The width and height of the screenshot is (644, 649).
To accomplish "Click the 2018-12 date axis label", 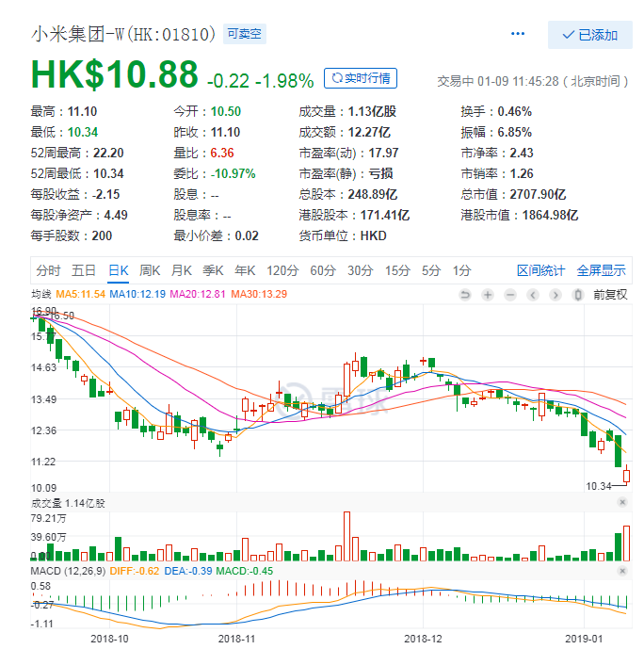I will pyautogui.click(x=423, y=639).
